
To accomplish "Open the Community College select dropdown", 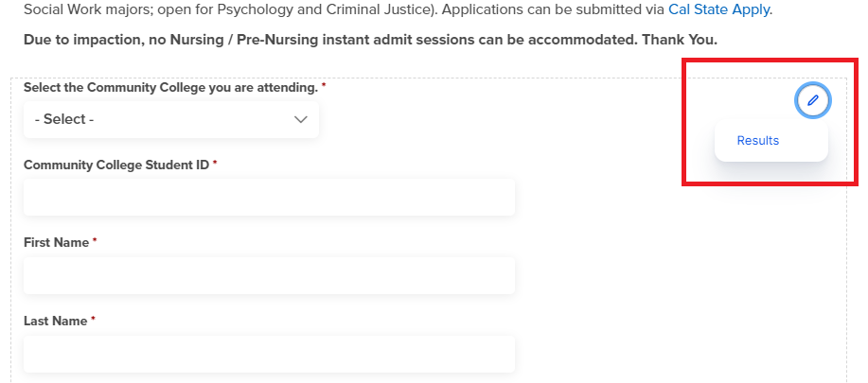I will (170, 119).
